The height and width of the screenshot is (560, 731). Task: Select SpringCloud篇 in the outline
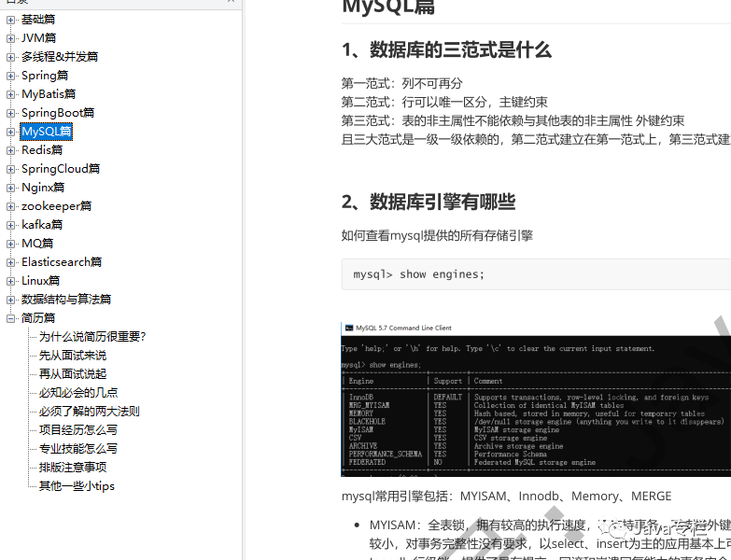(61, 169)
